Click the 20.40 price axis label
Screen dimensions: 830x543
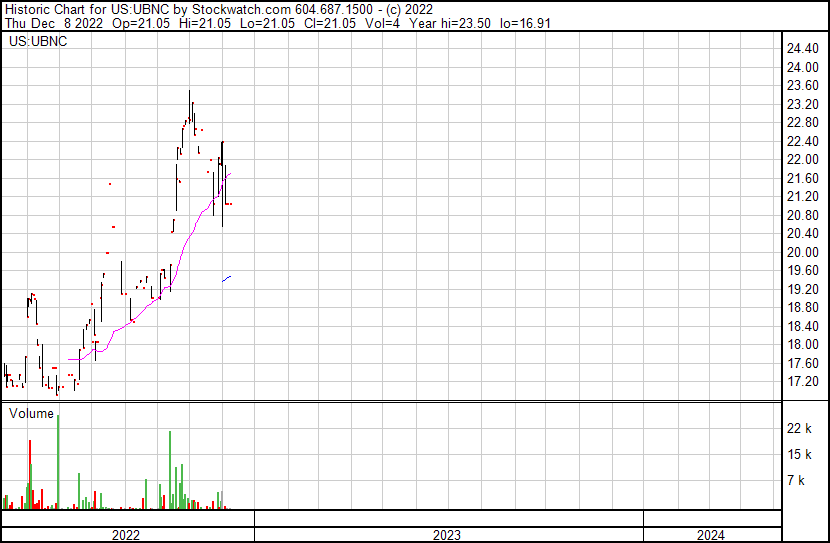coord(802,233)
